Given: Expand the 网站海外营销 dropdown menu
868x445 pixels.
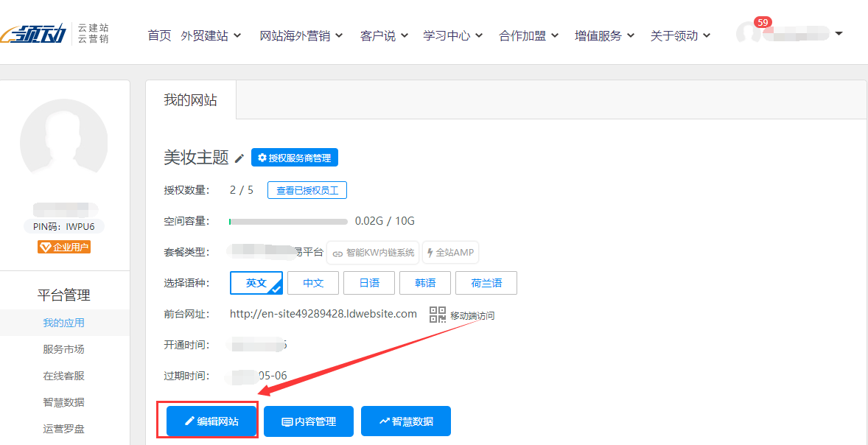Looking at the screenshot, I should [x=301, y=35].
